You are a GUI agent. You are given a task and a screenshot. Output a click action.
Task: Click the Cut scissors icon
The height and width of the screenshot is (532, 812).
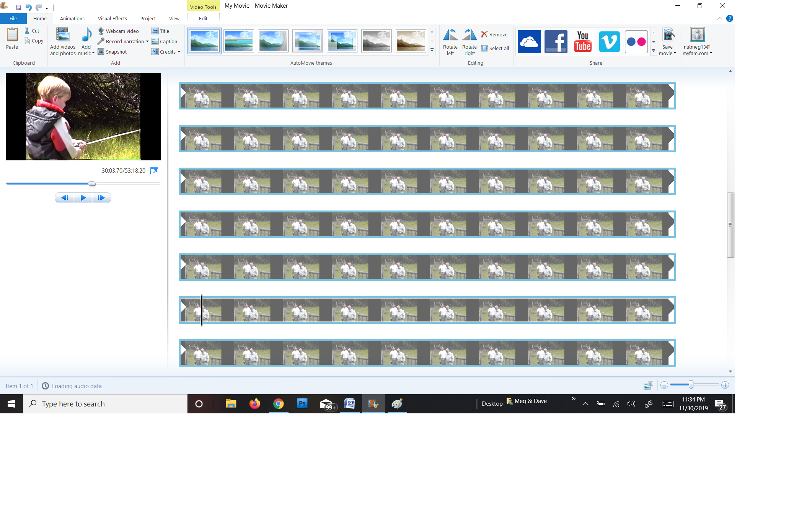(27, 31)
